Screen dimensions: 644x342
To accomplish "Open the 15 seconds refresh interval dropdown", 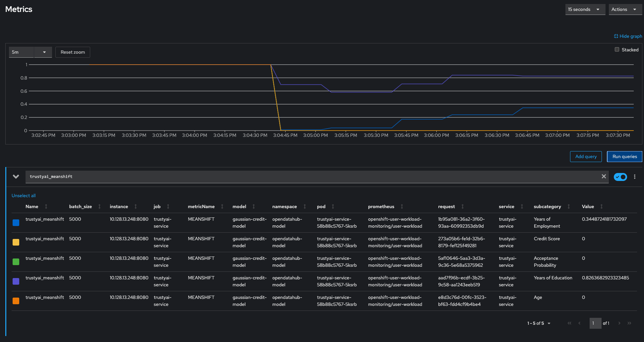I will tap(585, 9).
